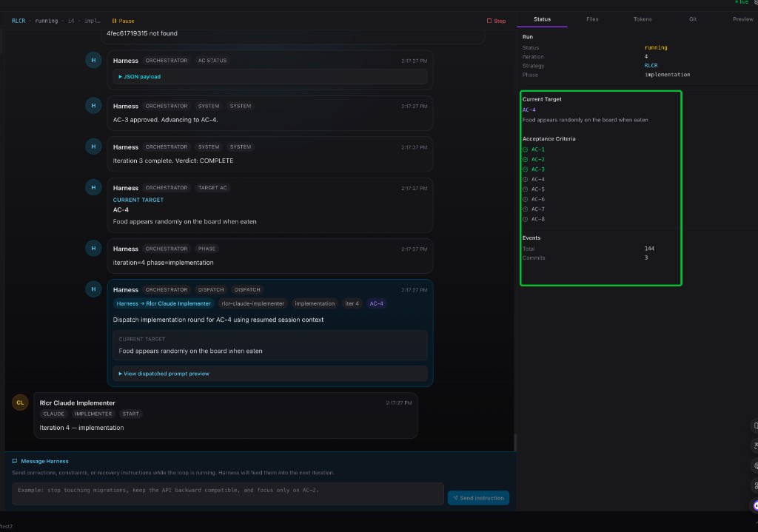
Task: Click the conversation vertical scrollbar thumb
Action: point(515,442)
